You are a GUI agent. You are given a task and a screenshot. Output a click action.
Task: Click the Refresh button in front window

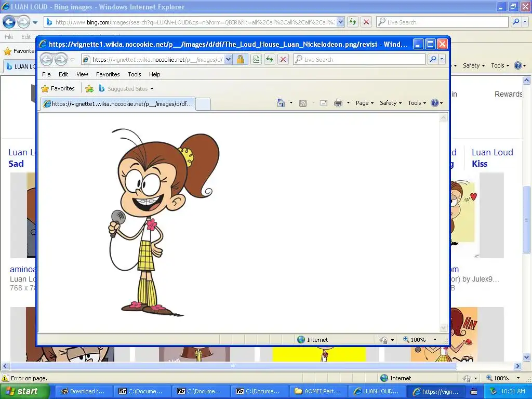(270, 59)
